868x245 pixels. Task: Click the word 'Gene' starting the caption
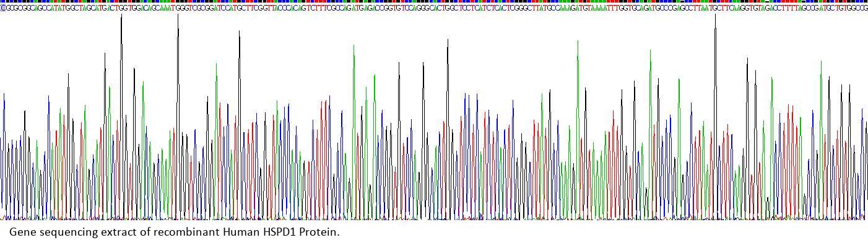[x=20, y=233]
